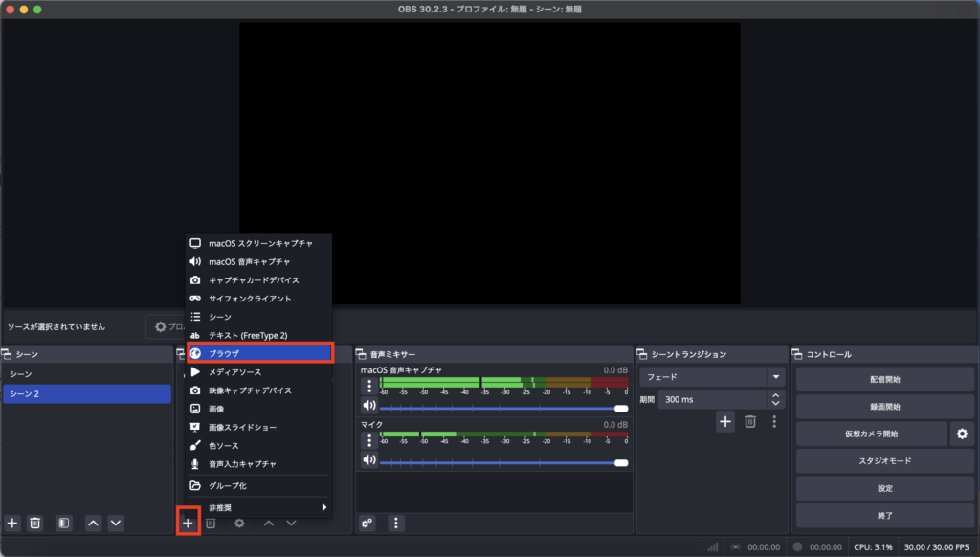The width and height of the screenshot is (980, 557).
Task: Open virtual camera settings gear
Action: (x=962, y=434)
